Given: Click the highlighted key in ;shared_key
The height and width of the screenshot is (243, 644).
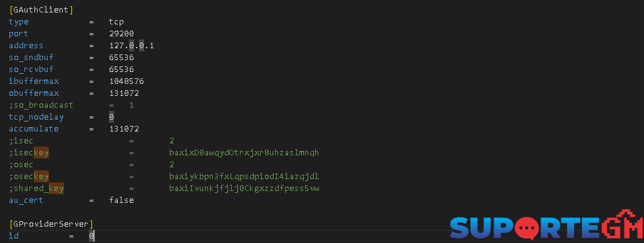Looking at the screenshot, I should tap(56, 189).
